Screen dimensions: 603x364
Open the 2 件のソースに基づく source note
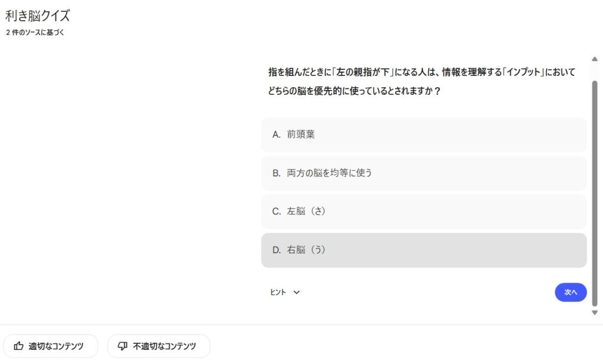pyautogui.click(x=35, y=32)
